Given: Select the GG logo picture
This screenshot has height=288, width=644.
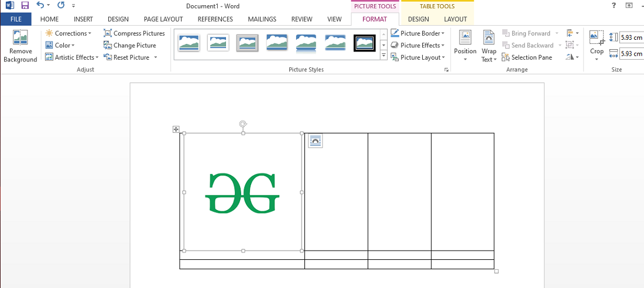Looking at the screenshot, I should tap(243, 192).
